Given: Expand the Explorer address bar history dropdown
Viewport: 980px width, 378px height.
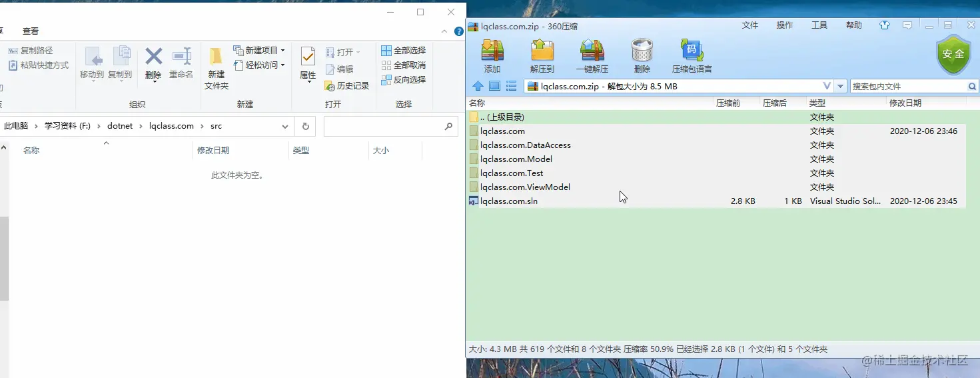Looking at the screenshot, I should (x=284, y=127).
